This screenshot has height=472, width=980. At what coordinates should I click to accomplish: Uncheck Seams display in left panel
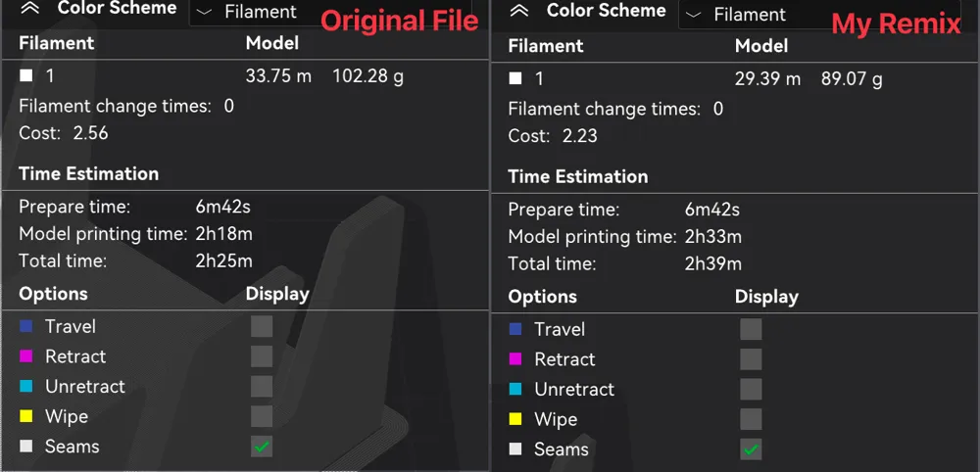click(x=262, y=447)
